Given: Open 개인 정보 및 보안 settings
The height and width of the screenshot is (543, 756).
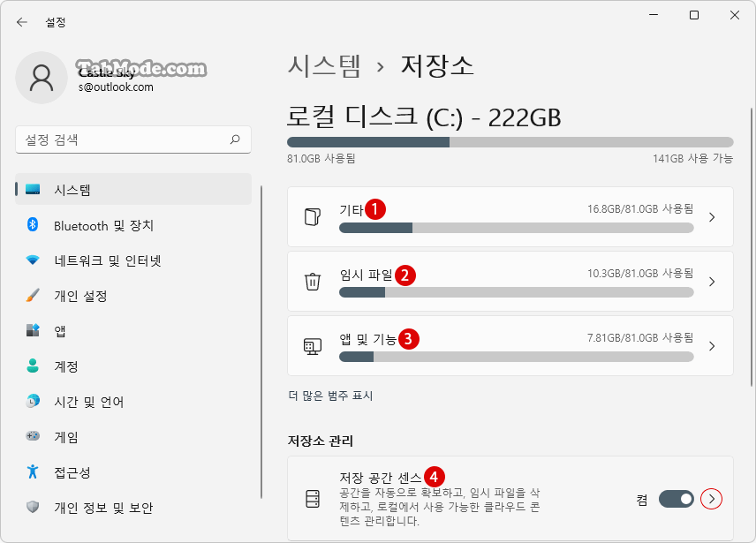Looking at the screenshot, I should [x=133, y=507].
